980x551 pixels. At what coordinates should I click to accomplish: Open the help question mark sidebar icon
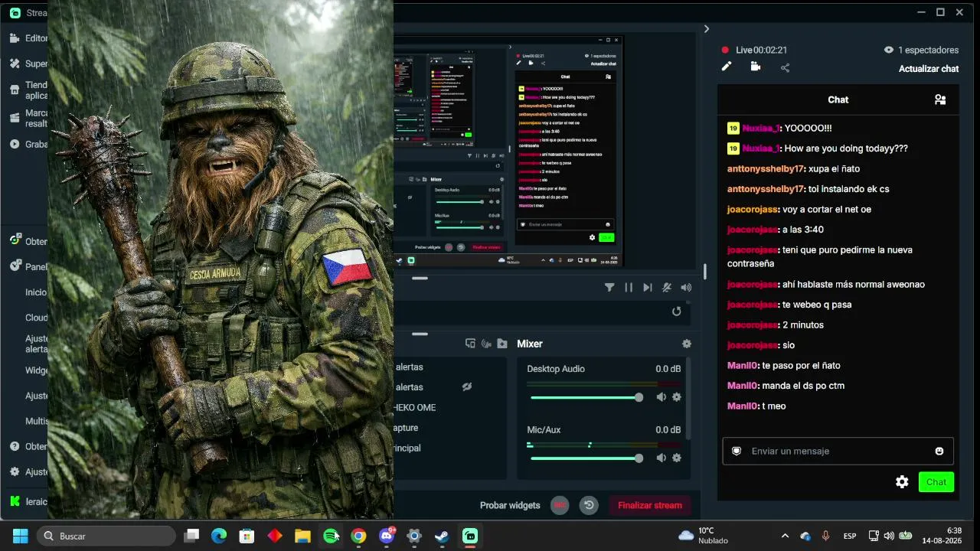[x=15, y=446]
